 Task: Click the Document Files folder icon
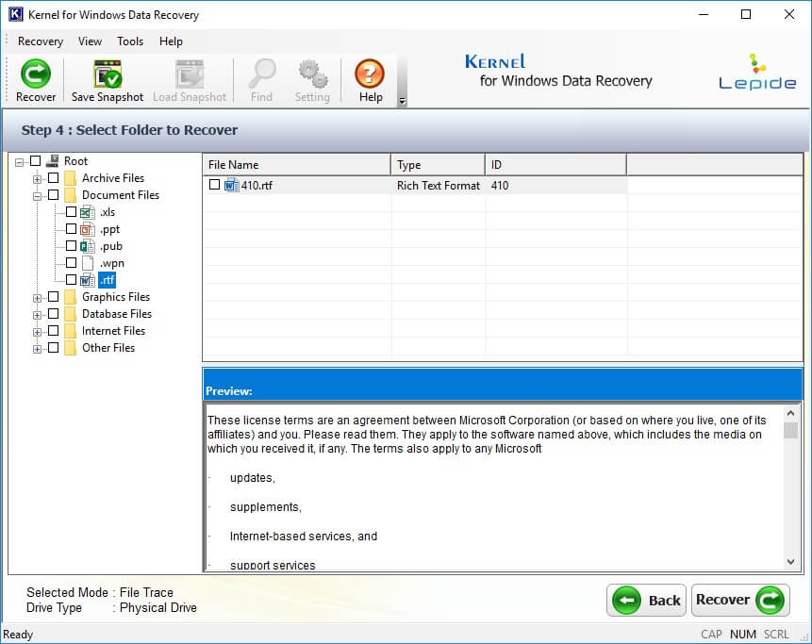click(71, 195)
